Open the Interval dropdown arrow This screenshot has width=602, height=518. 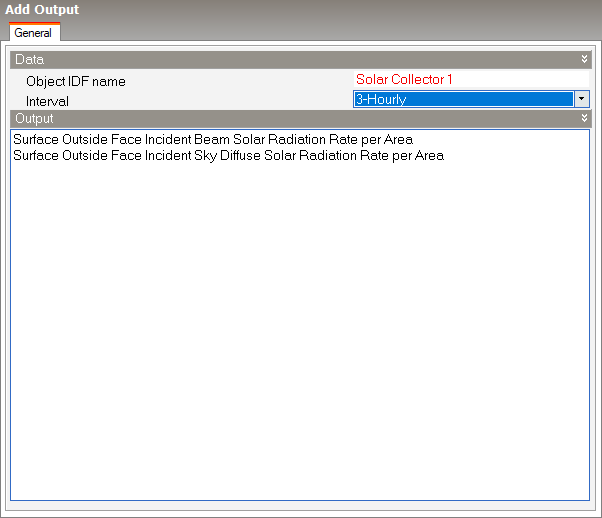click(x=581, y=99)
